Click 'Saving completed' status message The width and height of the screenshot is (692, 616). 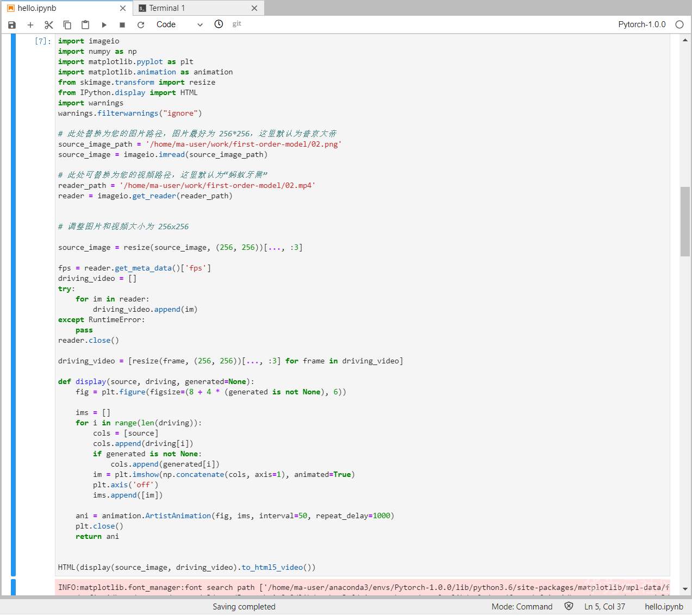tap(244, 607)
